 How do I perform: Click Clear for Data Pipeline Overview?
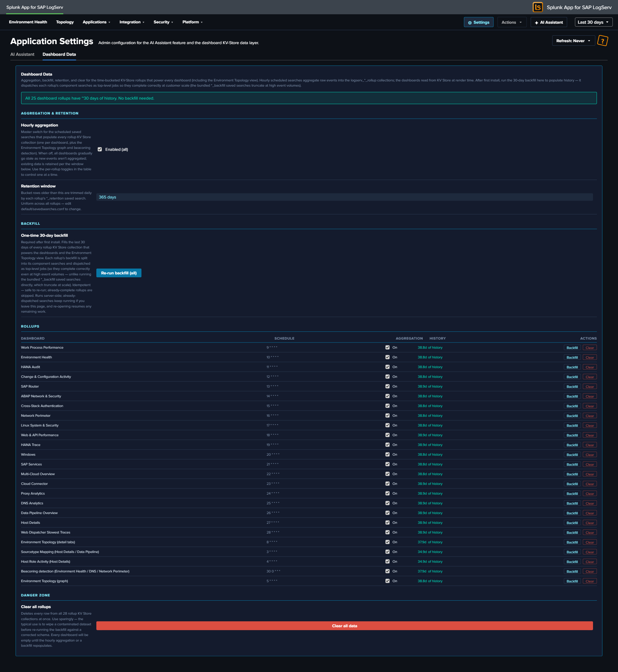[x=589, y=513]
